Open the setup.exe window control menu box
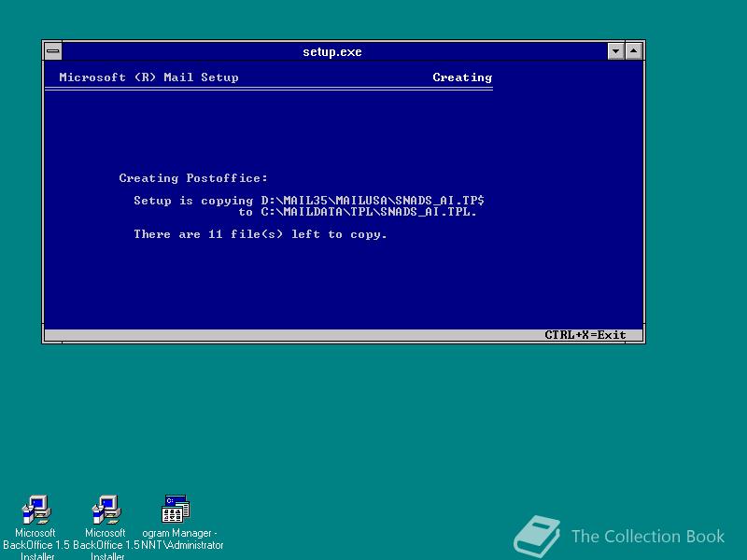747x560 pixels. (x=53, y=51)
